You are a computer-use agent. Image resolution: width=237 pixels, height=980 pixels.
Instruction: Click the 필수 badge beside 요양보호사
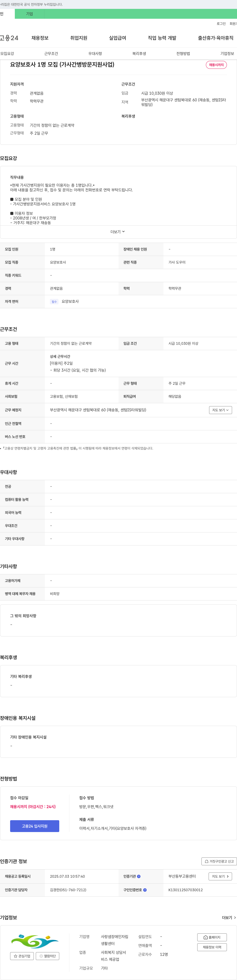tap(54, 302)
